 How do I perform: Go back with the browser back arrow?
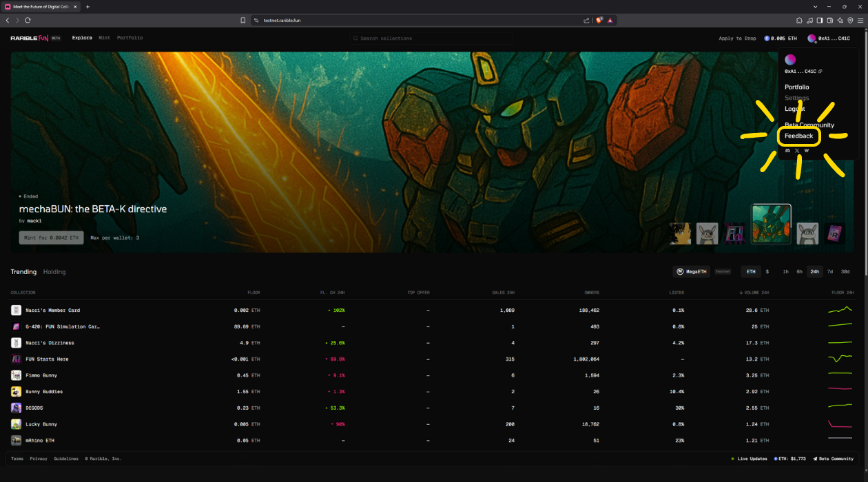(8, 21)
